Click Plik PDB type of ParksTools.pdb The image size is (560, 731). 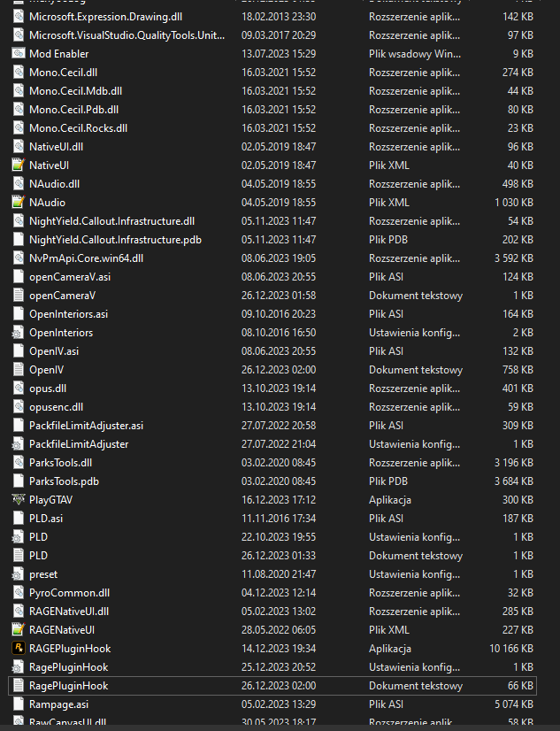[388, 481]
